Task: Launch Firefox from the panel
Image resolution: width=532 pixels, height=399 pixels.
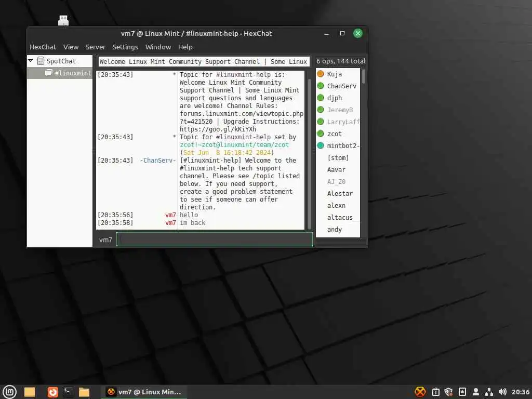Action: (x=52, y=392)
